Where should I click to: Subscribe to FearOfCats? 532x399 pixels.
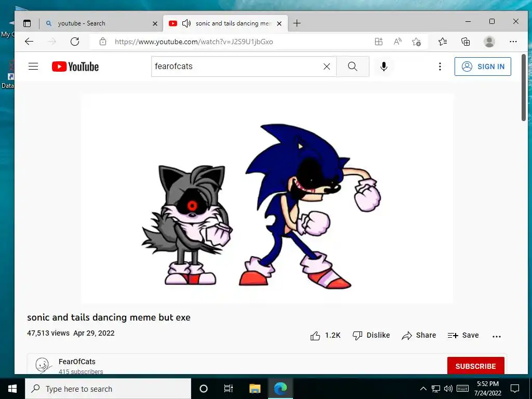[475, 366]
